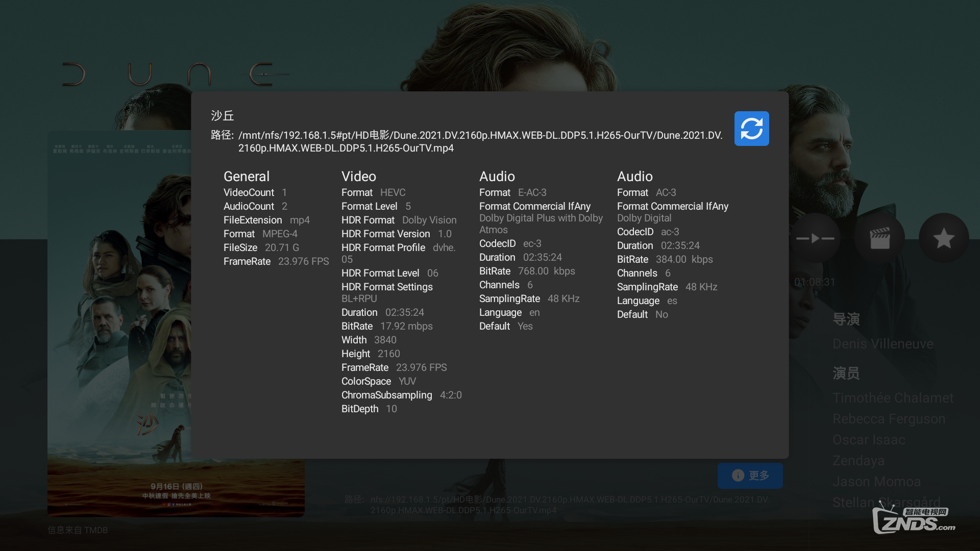
Task: Click the AC-3 Format value
Action: point(666,193)
